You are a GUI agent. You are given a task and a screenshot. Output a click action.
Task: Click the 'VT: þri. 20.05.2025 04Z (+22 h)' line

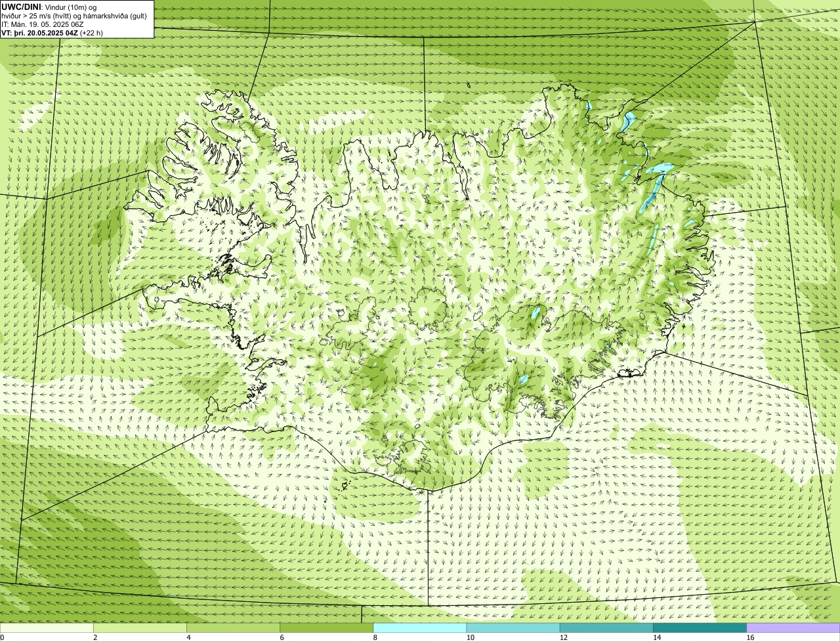[52, 32]
